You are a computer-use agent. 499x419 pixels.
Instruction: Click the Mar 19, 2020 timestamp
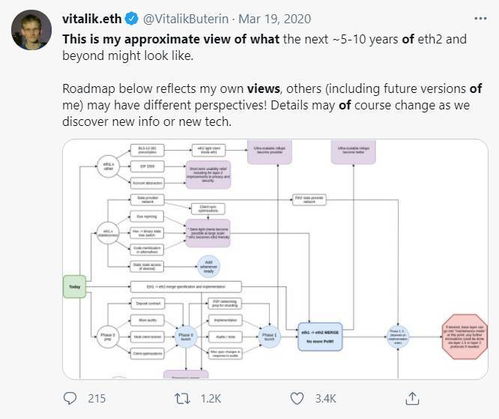coord(275,19)
